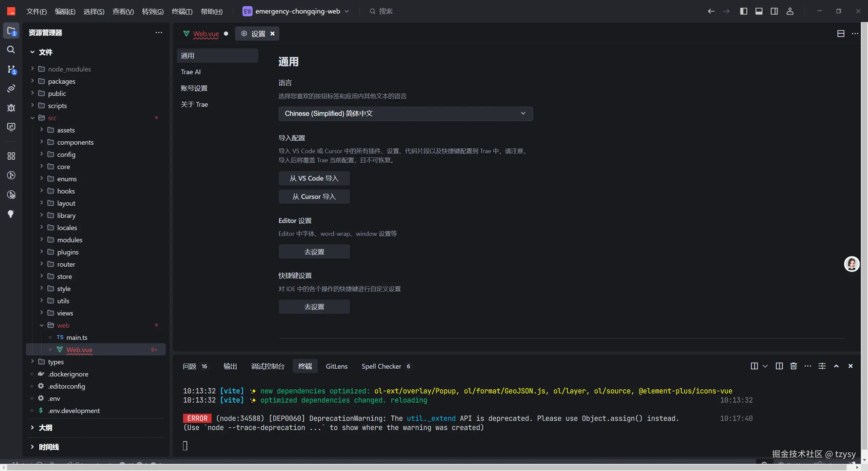Image resolution: width=868 pixels, height=471 pixels.
Task: Click the 从 Cursor 导入 button
Action: 314,197
